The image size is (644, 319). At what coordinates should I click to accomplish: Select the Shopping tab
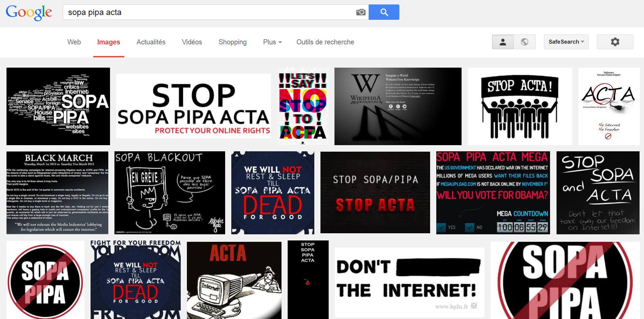[x=232, y=42]
